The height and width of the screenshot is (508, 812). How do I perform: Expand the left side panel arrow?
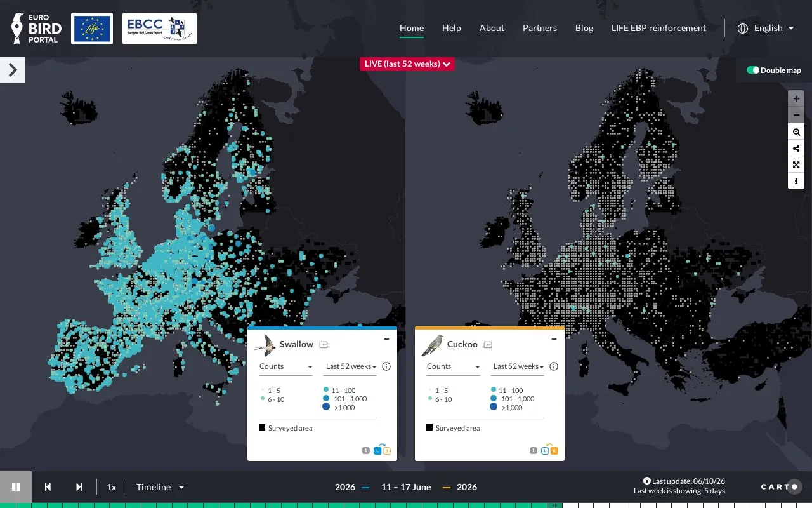tap(13, 70)
